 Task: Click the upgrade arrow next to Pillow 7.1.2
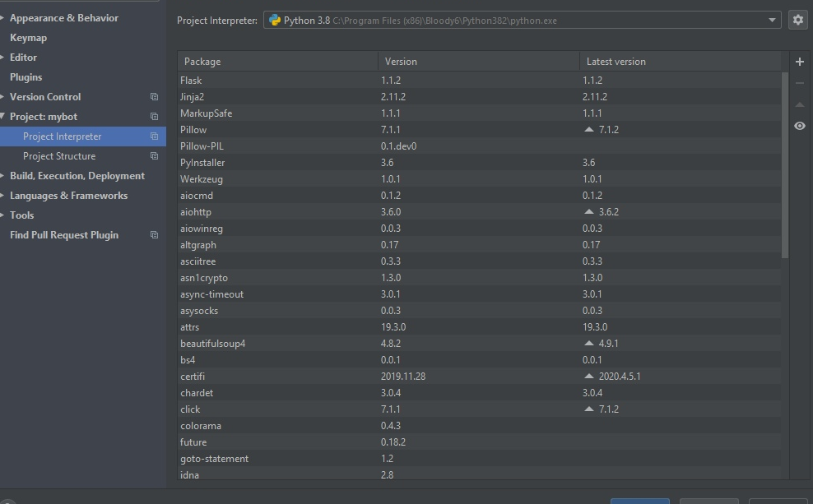(588, 130)
